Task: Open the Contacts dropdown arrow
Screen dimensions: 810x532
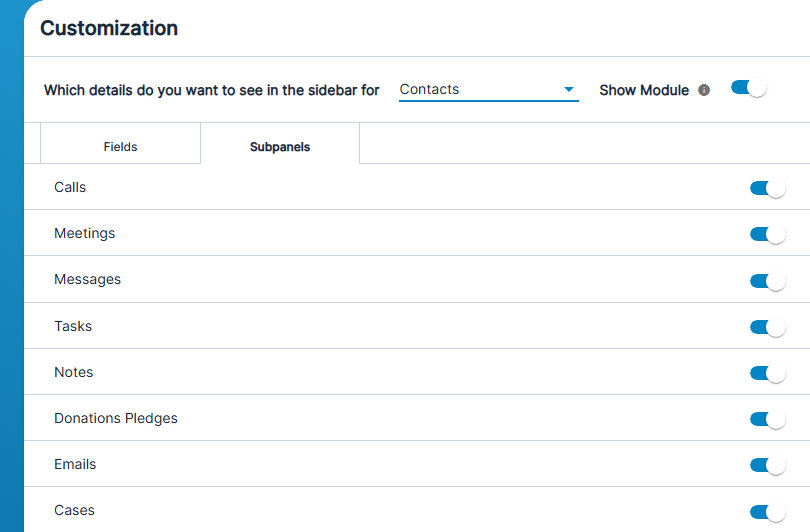Action: pyautogui.click(x=569, y=89)
